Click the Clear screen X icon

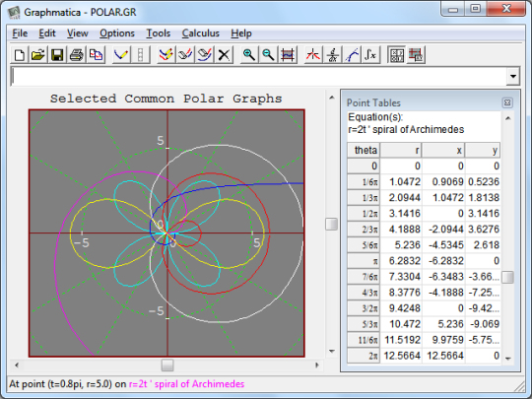click(224, 54)
